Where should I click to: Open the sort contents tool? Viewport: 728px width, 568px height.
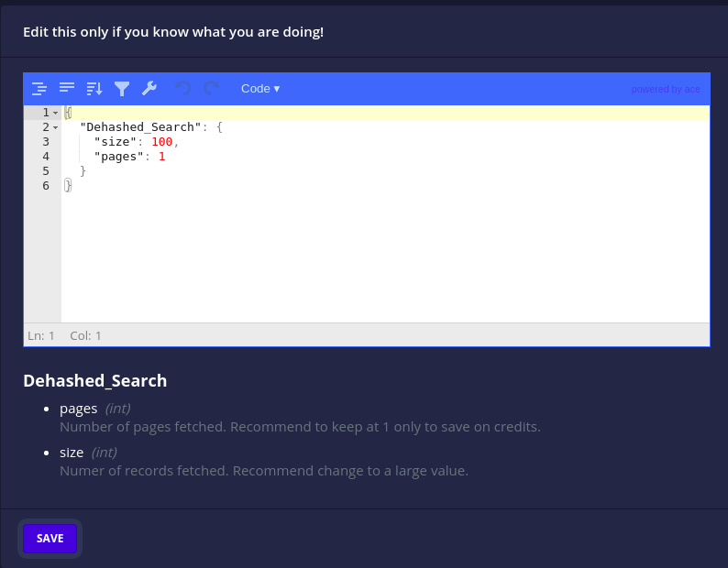pyautogui.click(x=94, y=88)
